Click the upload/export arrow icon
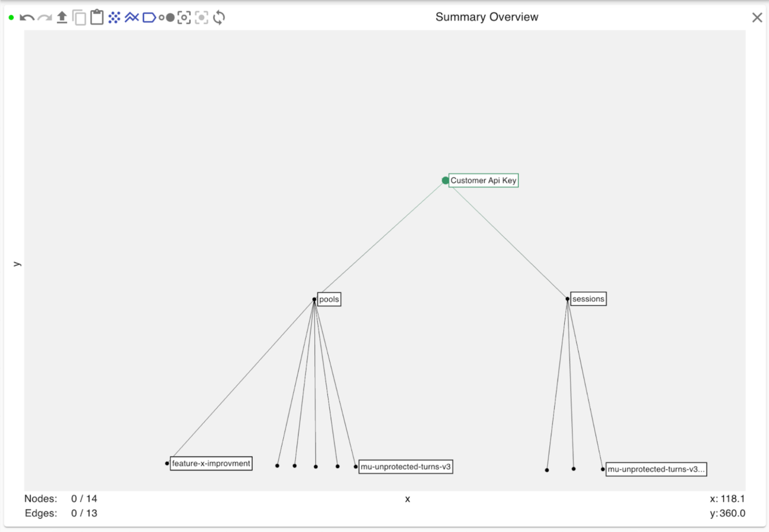 (62, 18)
